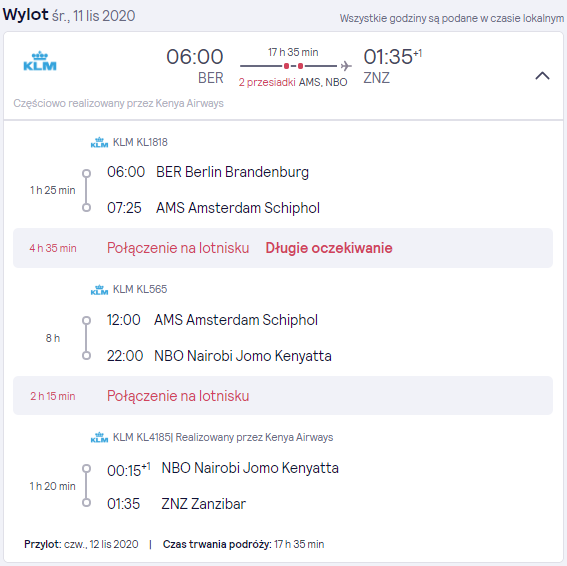Screen dimensions: 567x566
Task: Click KLM logo beside flight KL4185
Action: point(99,438)
